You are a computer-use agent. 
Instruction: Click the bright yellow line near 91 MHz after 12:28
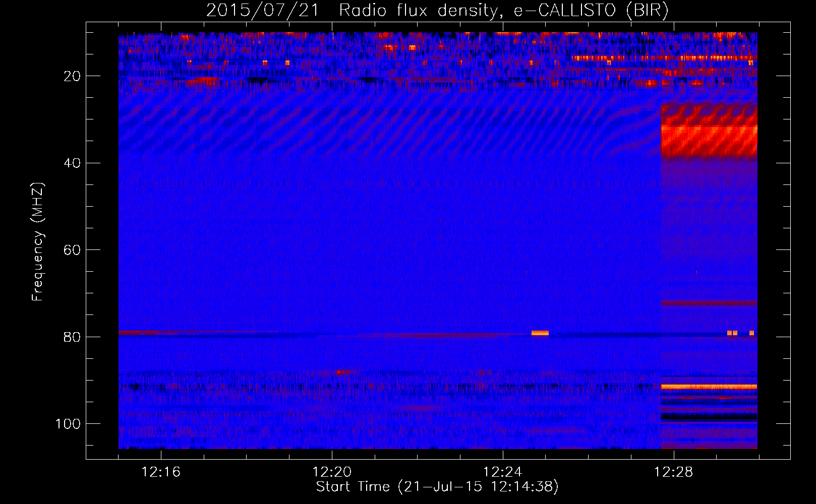tap(709, 387)
